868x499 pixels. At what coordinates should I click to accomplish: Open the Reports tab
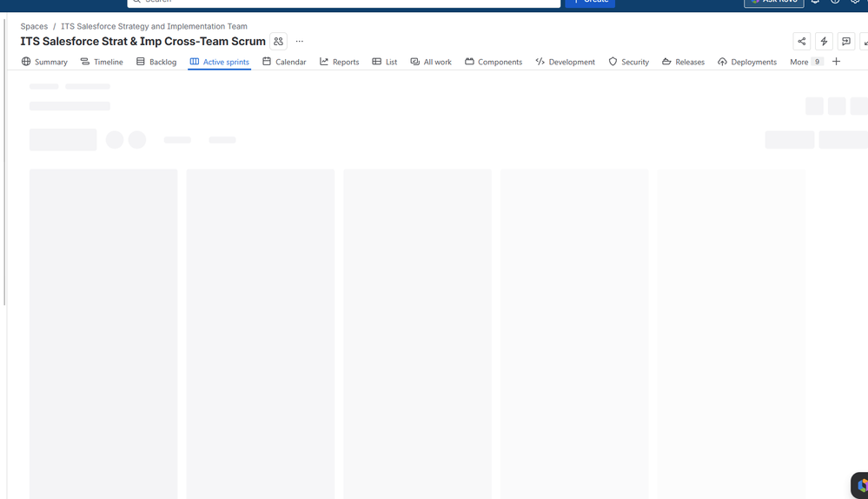click(x=340, y=62)
